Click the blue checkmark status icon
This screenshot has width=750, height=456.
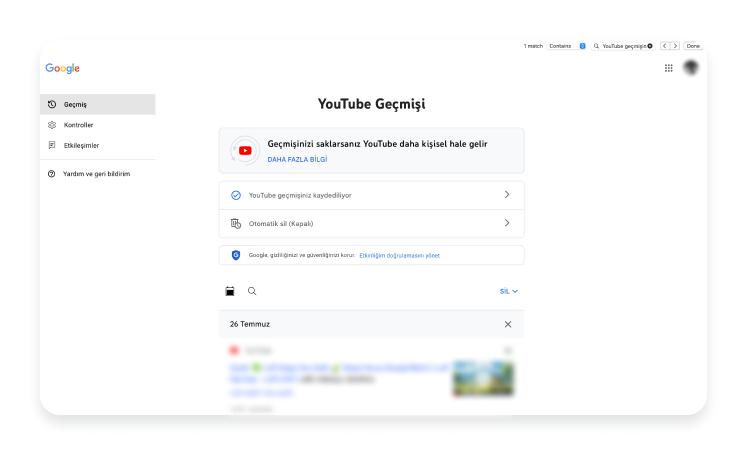point(236,195)
